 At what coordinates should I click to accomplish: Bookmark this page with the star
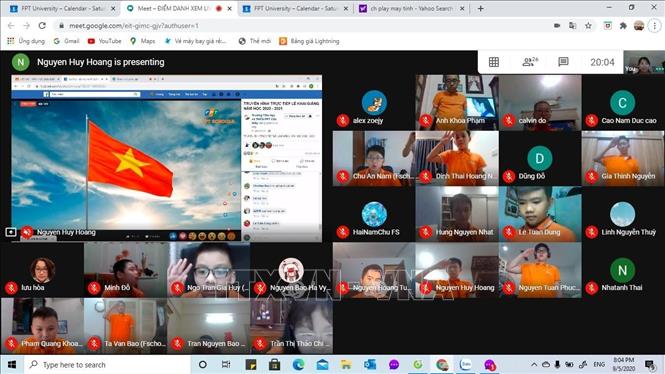coord(588,25)
